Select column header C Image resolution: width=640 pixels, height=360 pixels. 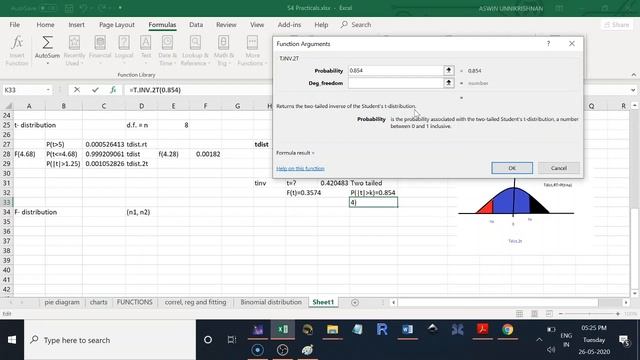104,106
